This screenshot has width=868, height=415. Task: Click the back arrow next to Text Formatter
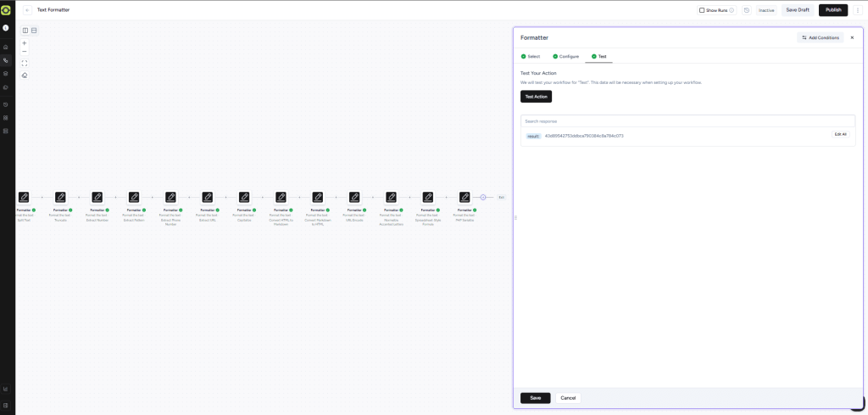27,10
